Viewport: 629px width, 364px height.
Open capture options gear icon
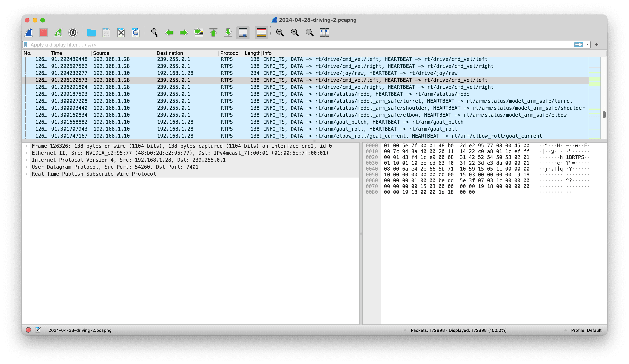coord(73,33)
